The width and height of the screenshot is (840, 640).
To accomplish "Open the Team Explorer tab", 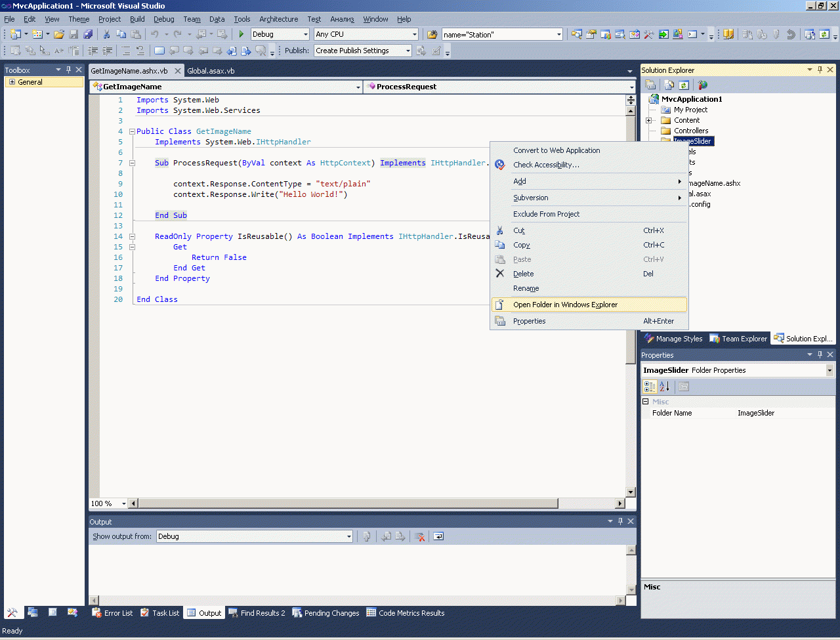I will 738,339.
